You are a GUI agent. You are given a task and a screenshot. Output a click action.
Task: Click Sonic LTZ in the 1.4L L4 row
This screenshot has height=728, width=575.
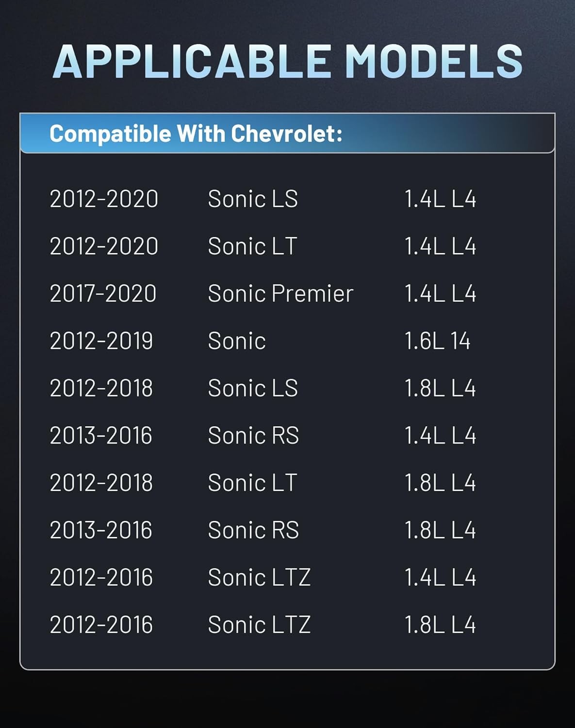tap(259, 578)
